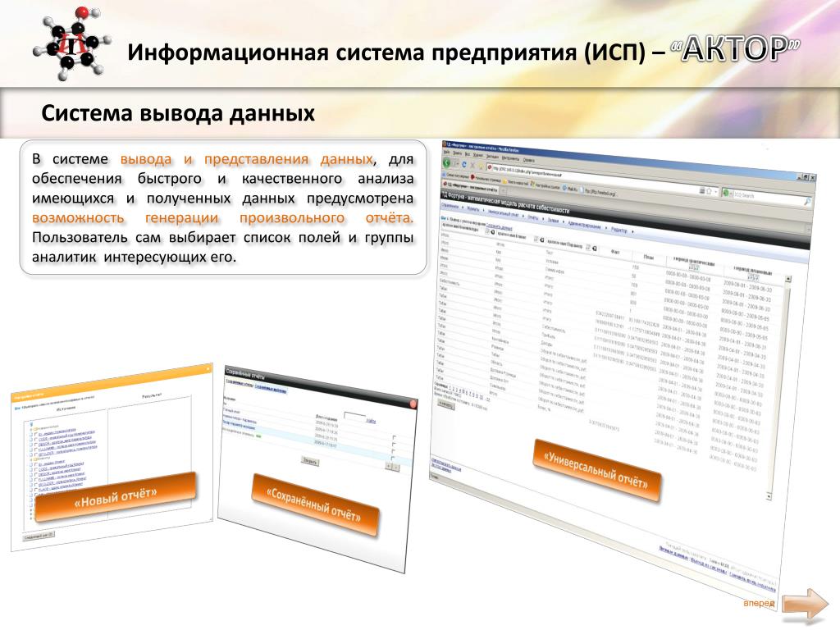
Task: Open the Администрирование menu
Action: [x=584, y=225]
